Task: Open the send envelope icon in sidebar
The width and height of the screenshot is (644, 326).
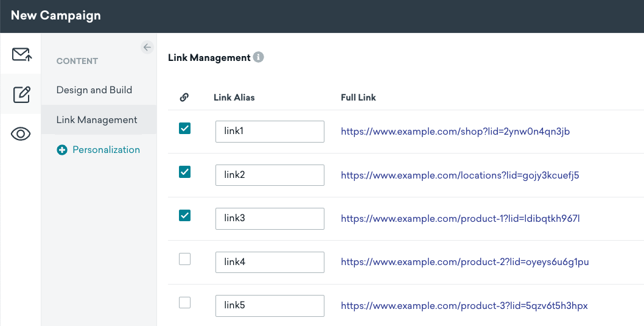Action: pos(21,54)
